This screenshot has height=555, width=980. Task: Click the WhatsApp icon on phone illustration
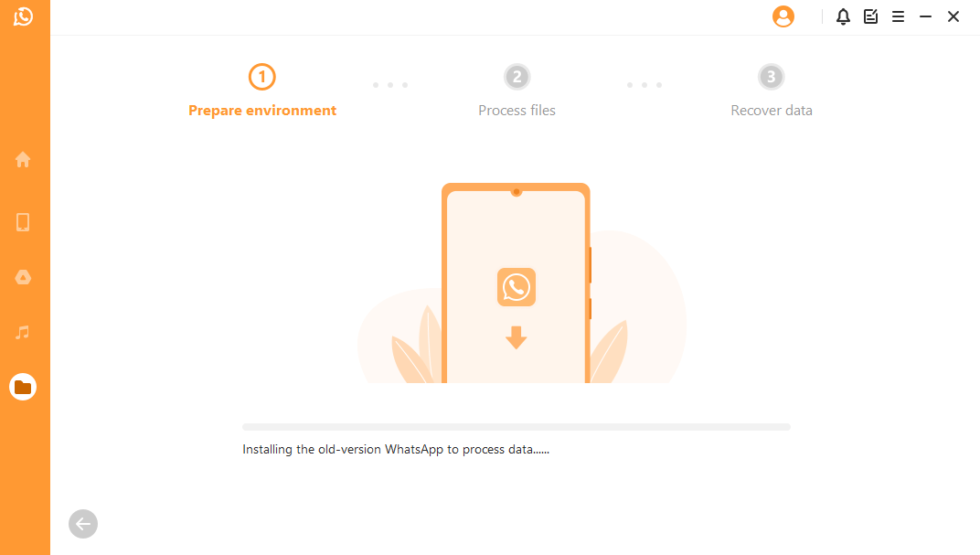517,287
